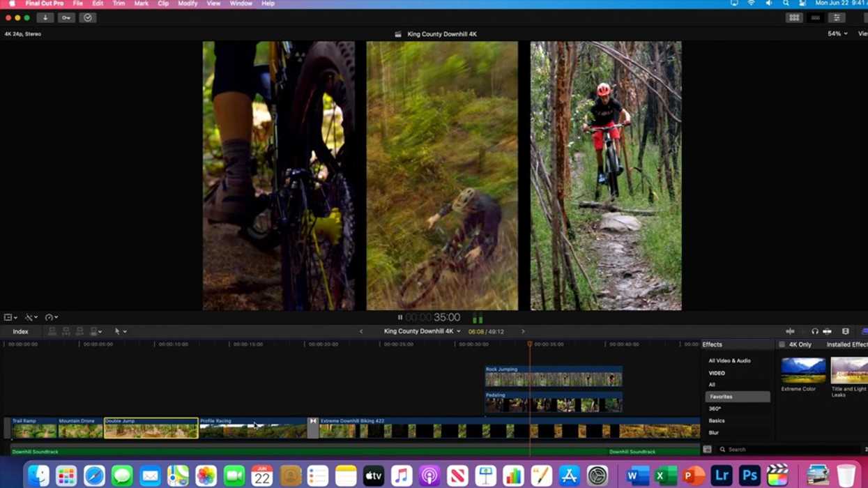Open the Clip menu
868x488 pixels.
(163, 3)
